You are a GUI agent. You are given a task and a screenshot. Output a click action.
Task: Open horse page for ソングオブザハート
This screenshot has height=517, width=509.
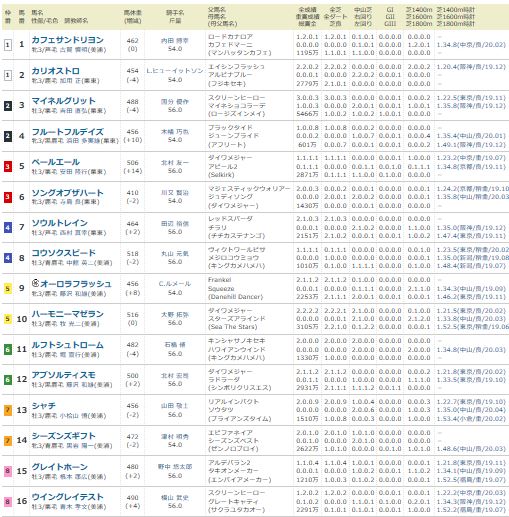point(68,193)
